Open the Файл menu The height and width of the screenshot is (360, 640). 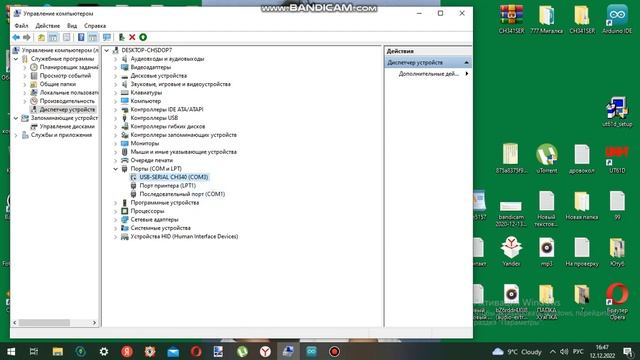click(21, 26)
